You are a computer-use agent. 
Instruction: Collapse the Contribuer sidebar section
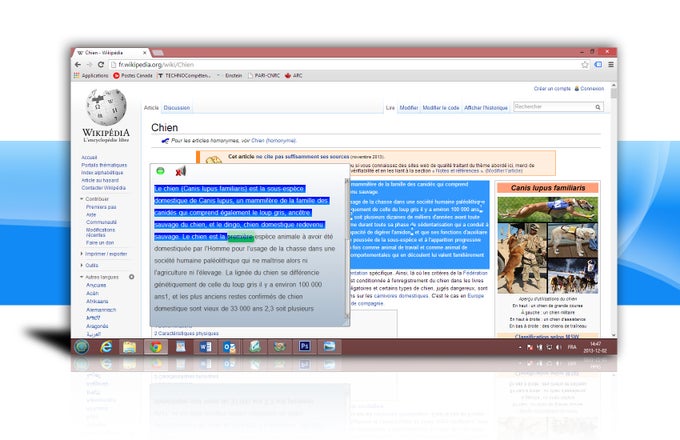pyautogui.click(x=94, y=199)
